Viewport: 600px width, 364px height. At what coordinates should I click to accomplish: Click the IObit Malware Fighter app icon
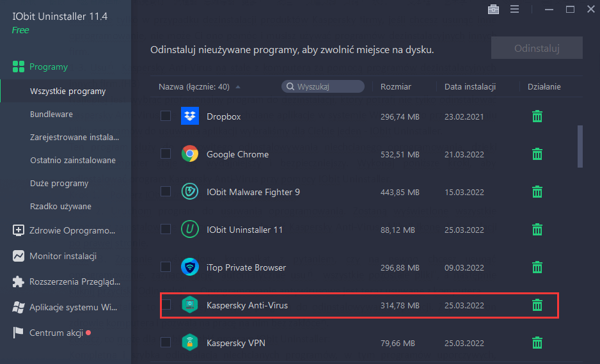point(190,191)
